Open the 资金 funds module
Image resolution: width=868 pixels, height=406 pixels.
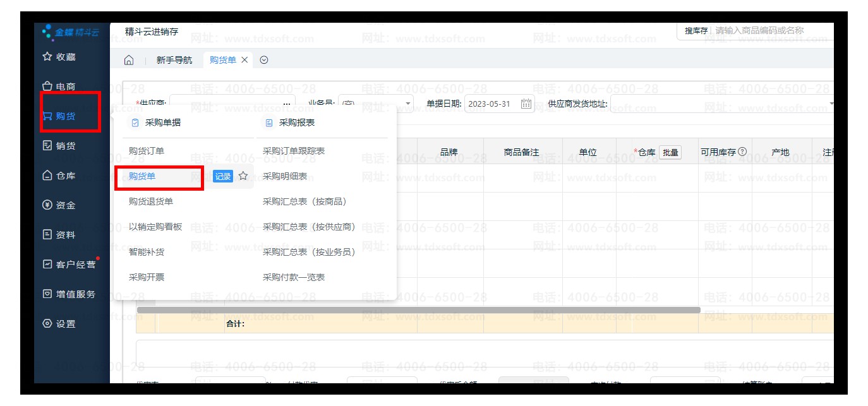click(59, 205)
